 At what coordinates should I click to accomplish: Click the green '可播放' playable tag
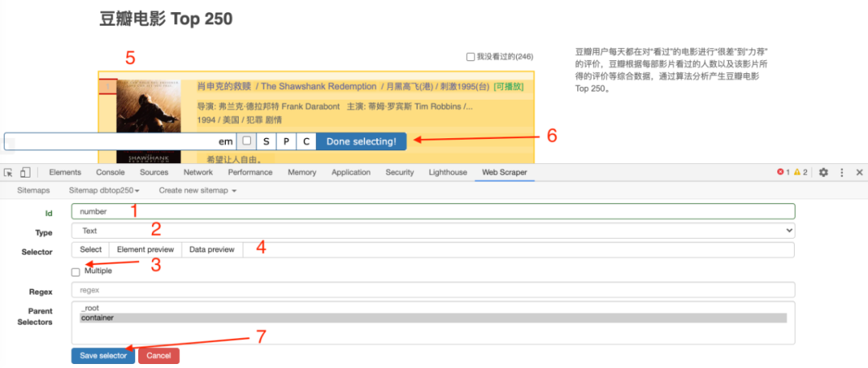[x=508, y=87]
